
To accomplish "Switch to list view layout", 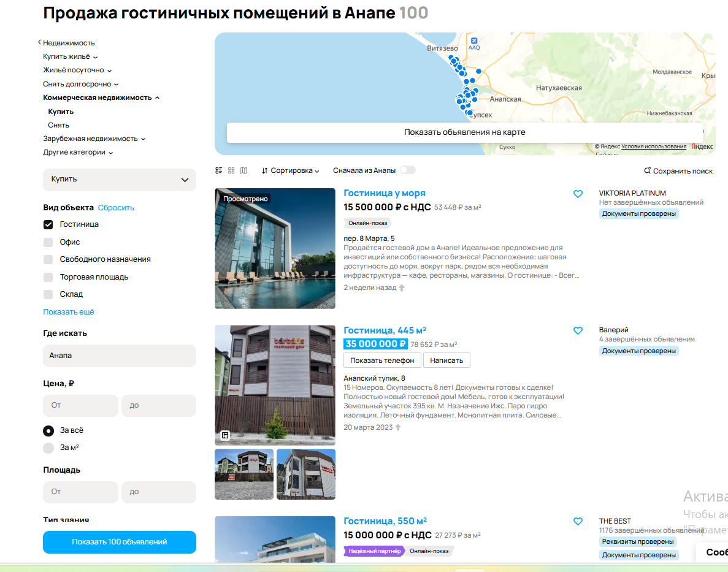I will pos(219,170).
